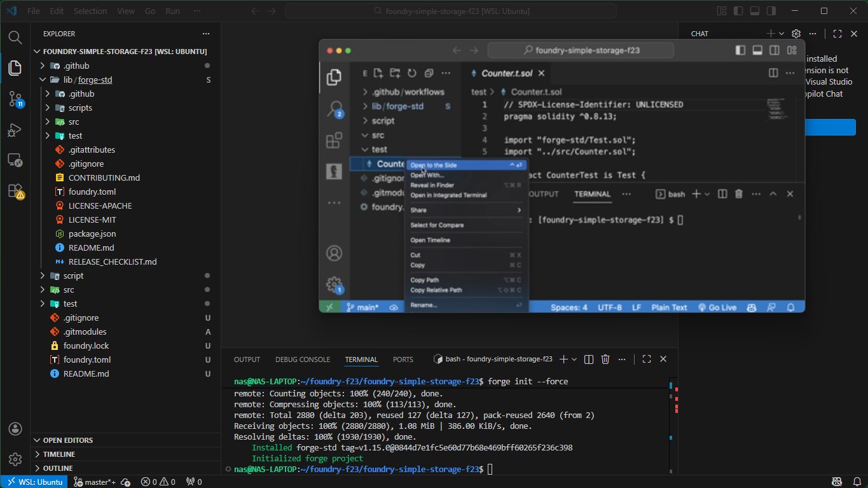
Task: Open the Selection menu
Action: click(90, 11)
